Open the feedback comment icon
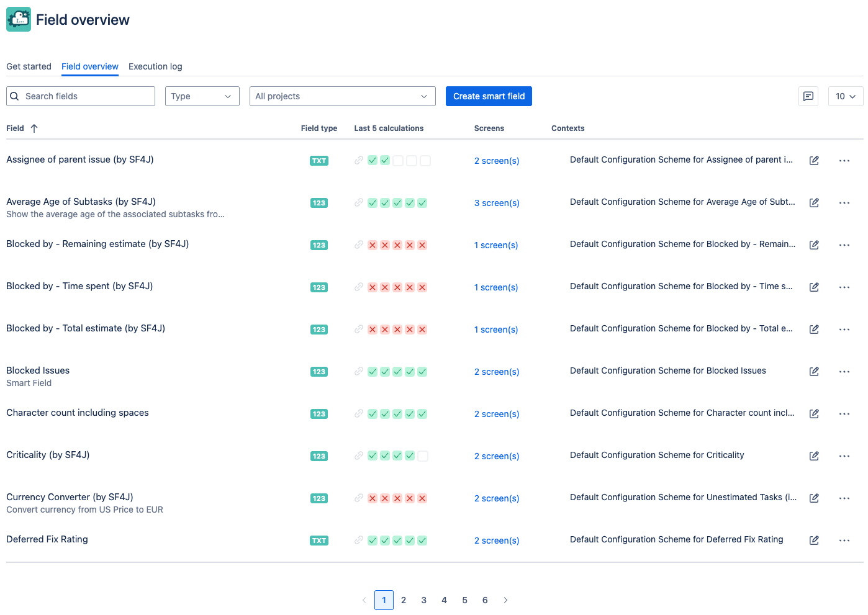The height and width of the screenshot is (615, 868). click(x=808, y=96)
